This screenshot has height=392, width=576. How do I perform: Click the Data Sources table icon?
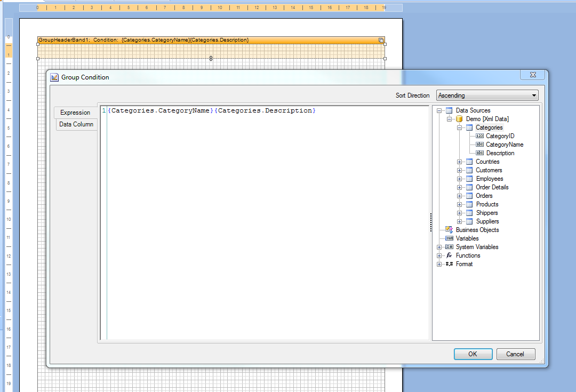(x=449, y=110)
